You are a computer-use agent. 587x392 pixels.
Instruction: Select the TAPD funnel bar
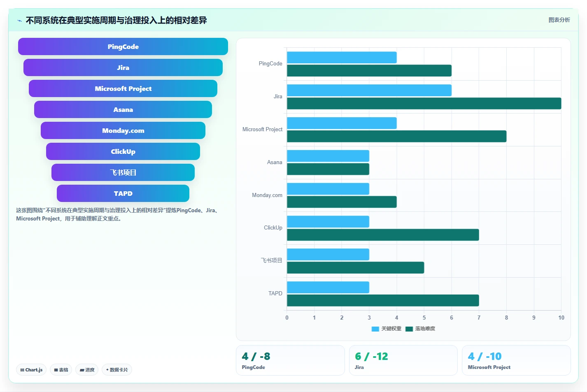[x=123, y=193]
